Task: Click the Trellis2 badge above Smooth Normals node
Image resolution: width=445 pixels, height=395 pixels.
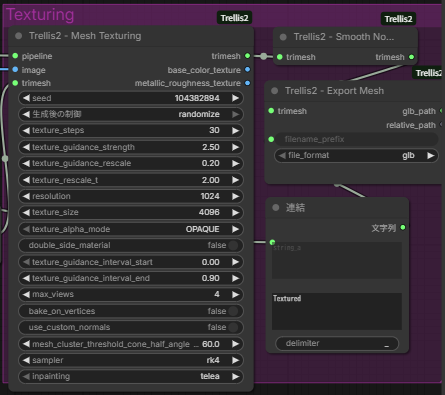Action: coord(398,19)
